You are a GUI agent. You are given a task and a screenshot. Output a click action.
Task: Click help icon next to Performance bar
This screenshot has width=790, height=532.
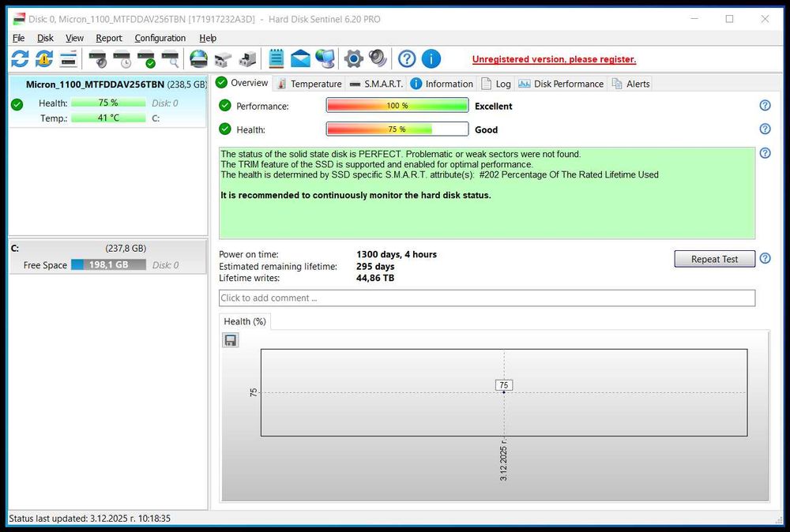[765, 105]
